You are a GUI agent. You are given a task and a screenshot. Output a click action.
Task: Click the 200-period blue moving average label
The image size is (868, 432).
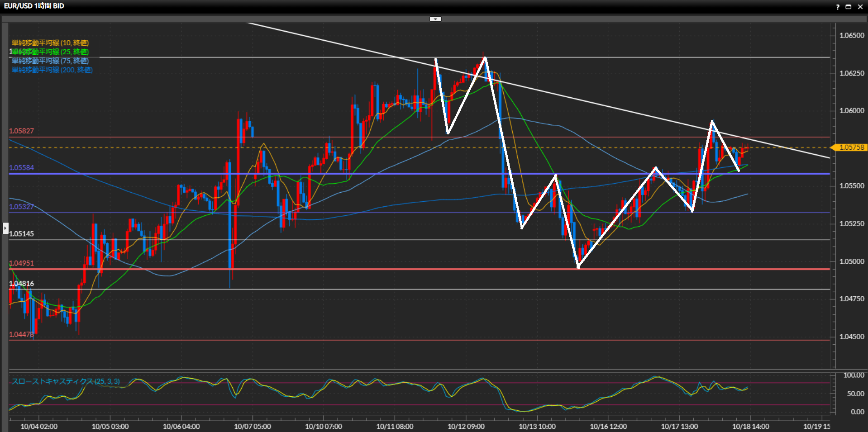pos(52,70)
